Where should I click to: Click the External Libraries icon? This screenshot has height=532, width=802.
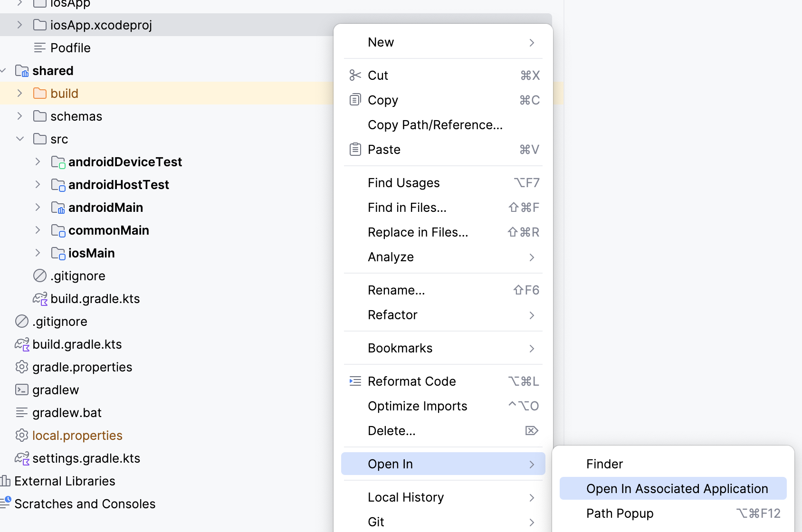6,481
